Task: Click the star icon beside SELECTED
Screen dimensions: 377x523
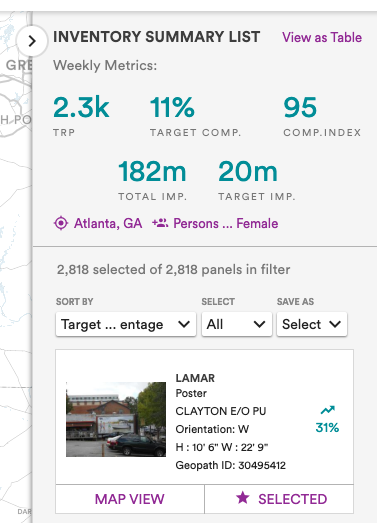Action: click(x=243, y=498)
